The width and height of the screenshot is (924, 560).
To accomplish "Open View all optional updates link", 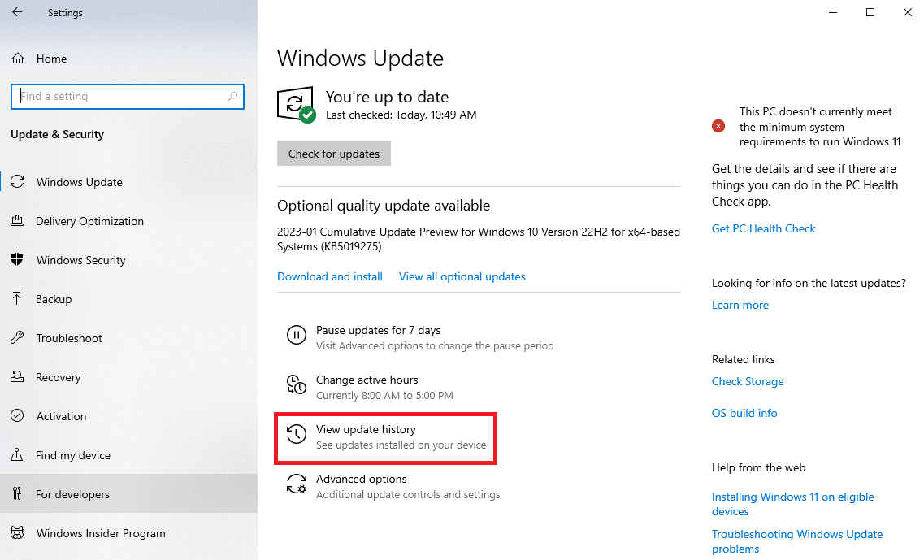I will (x=462, y=276).
